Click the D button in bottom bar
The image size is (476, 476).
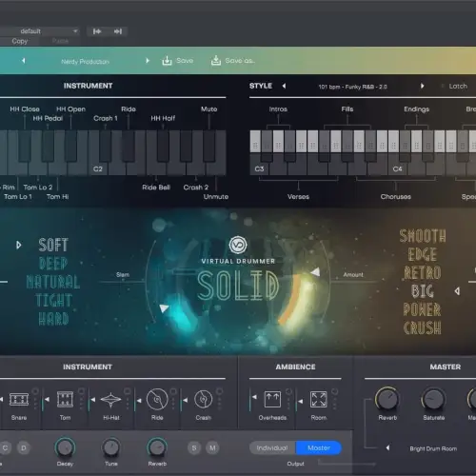(24, 447)
